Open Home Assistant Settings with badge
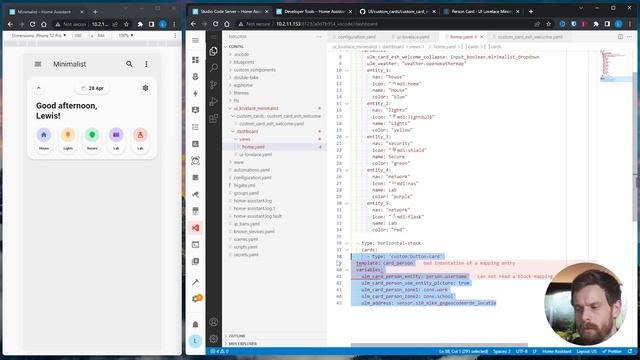The image size is (640, 360). pos(196,299)
